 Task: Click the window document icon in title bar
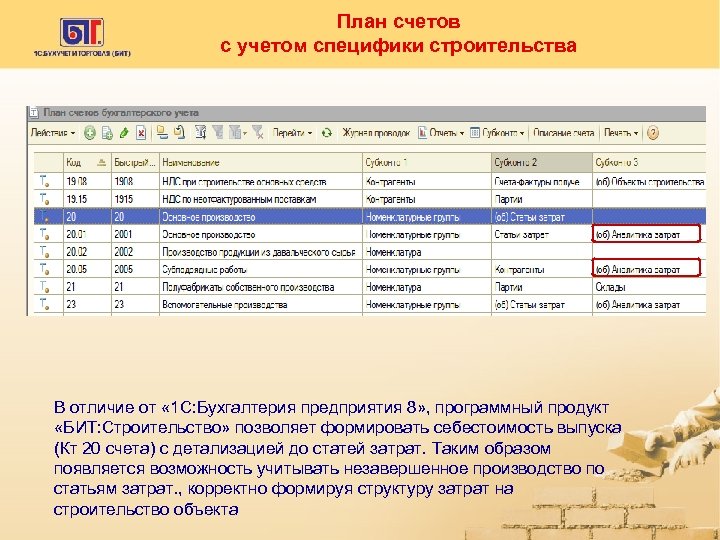pos(34,112)
